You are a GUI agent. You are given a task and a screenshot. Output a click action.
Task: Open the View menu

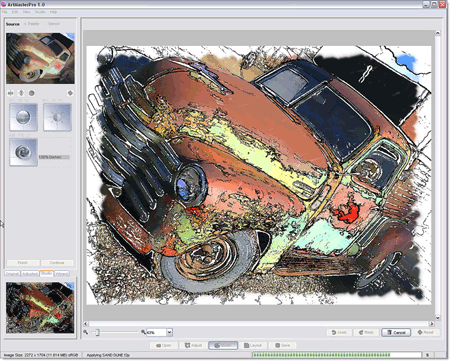click(x=27, y=12)
